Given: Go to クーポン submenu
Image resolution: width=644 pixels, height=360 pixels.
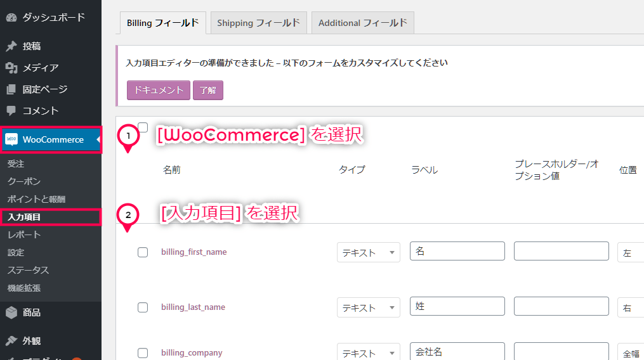Looking at the screenshot, I should click(x=24, y=181).
